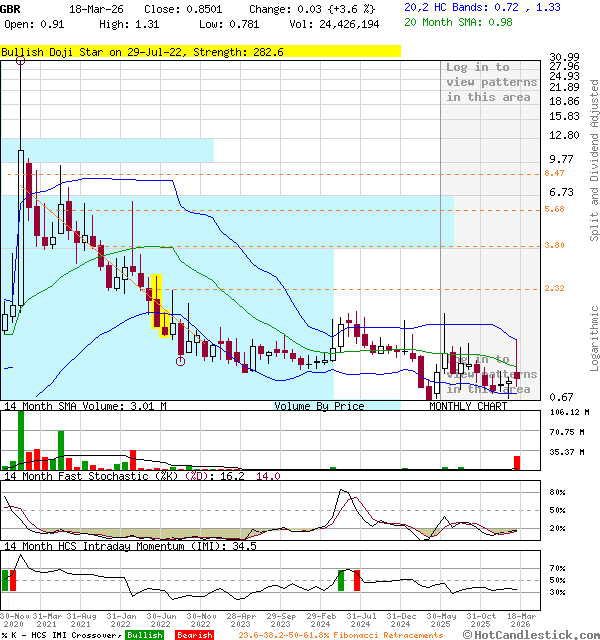Click the red Bearish legend box
Viewport: 600px width, 640px height.
tap(194, 635)
